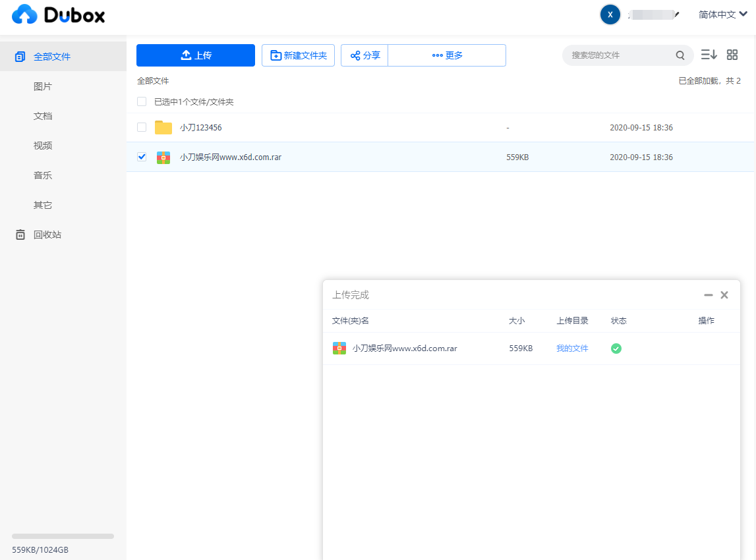
Task: Open the 小刀123456 folder icon
Action: [163, 127]
